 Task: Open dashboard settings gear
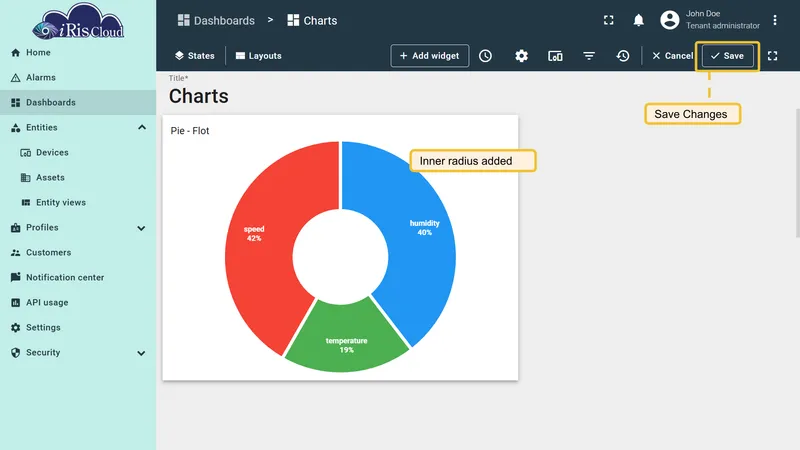tap(521, 56)
